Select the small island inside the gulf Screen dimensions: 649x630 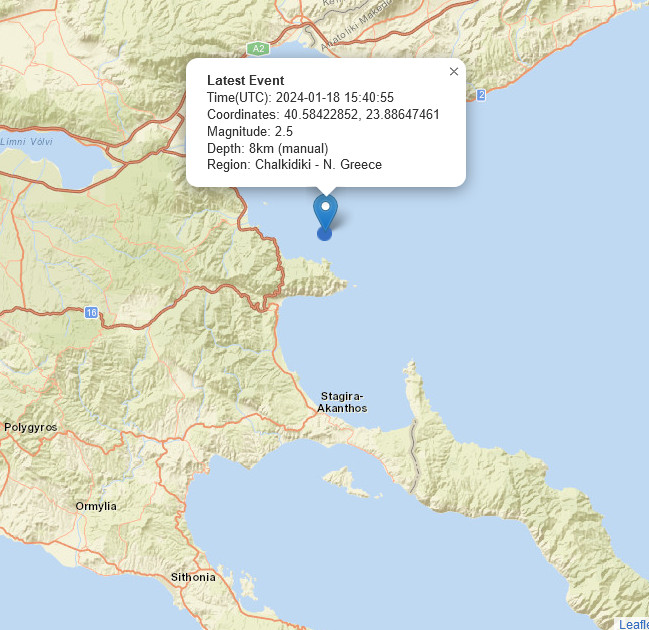(x=347, y=482)
